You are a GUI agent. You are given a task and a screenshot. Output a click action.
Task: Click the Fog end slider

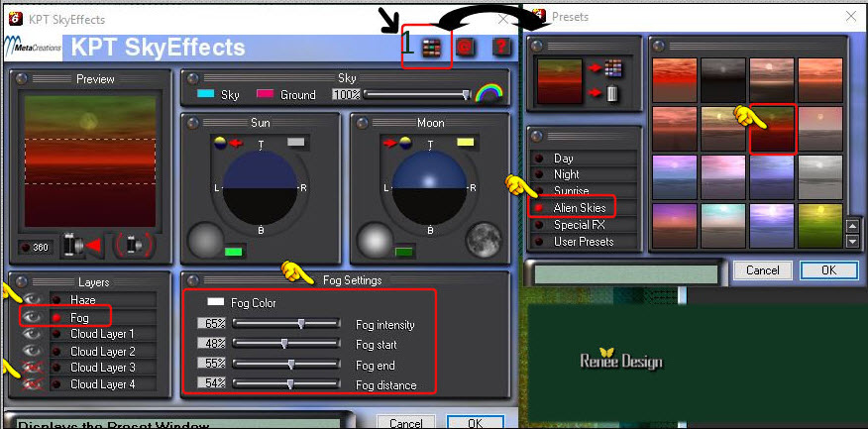tap(286, 364)
